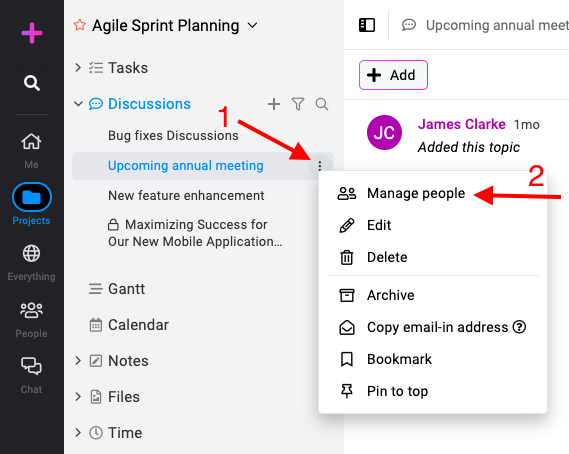This screenshot has width=569, height=454.
Task: Open Everything globe icon
Action: pos(32,253)
